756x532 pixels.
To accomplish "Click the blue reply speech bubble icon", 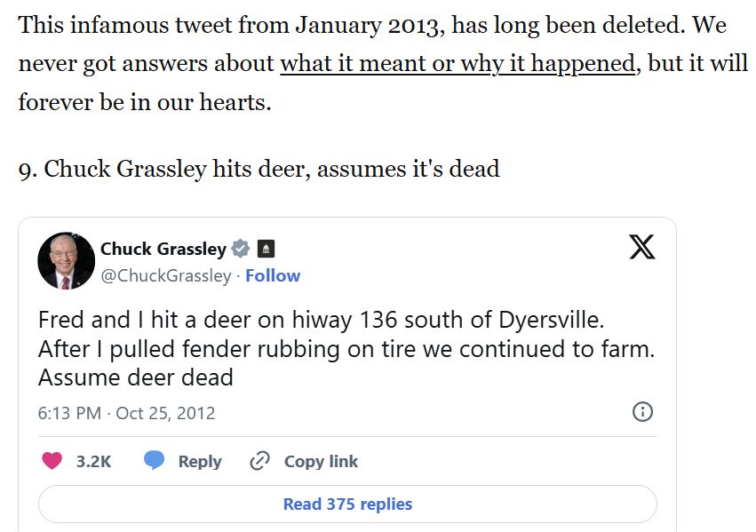I will pyautogui.click(x=155, y=460).
